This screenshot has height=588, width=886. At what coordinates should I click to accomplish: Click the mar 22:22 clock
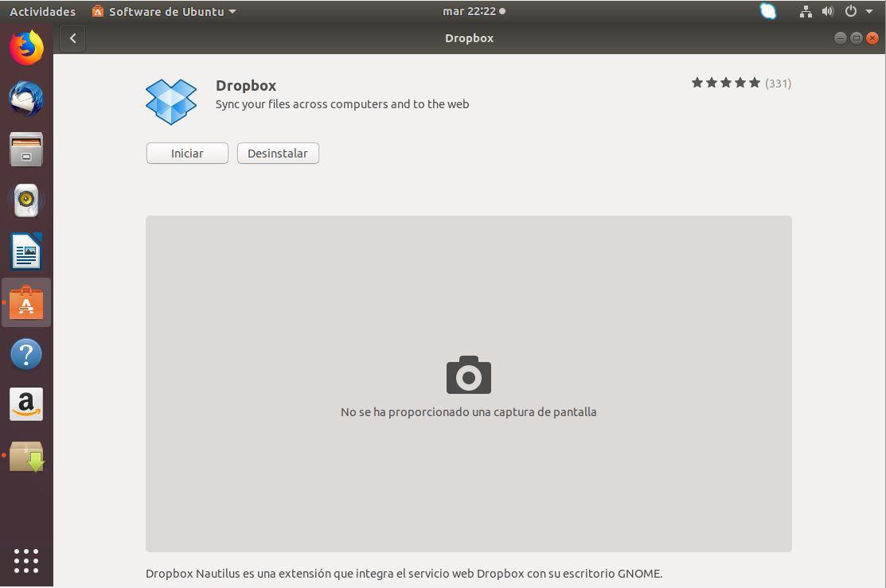[x=469, y=11]
